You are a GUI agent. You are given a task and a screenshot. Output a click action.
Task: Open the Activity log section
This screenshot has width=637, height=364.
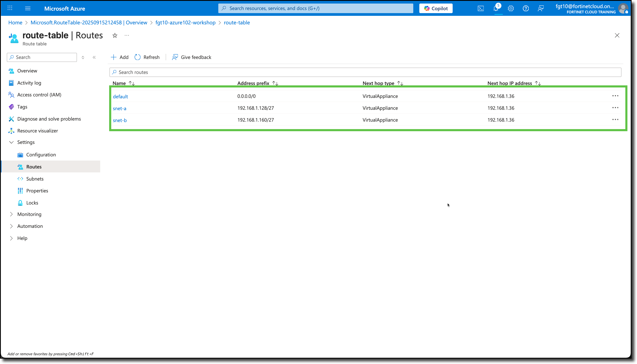coord(29,83)
